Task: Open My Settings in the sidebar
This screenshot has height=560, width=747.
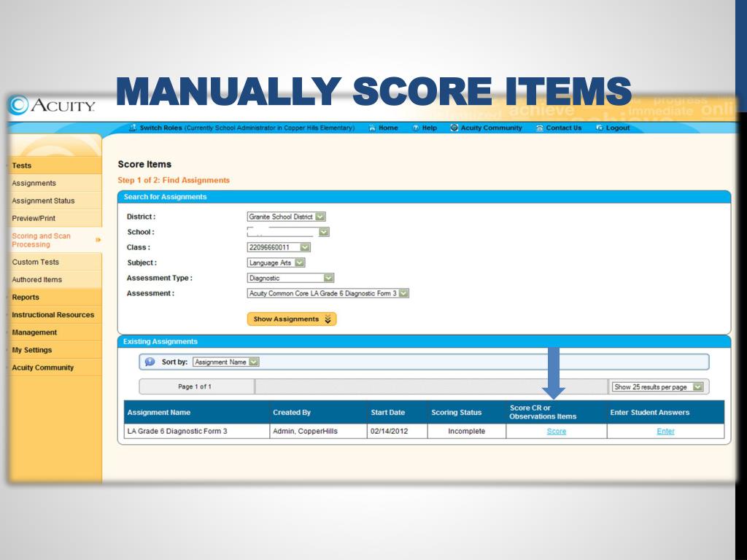Action: pos(54,350)
